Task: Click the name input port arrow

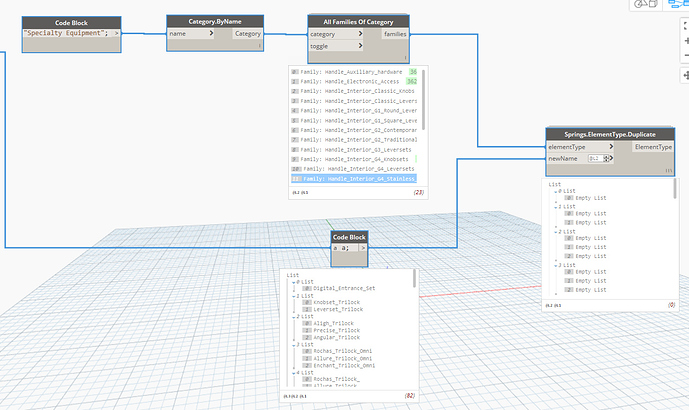Action: click(212, 34)
